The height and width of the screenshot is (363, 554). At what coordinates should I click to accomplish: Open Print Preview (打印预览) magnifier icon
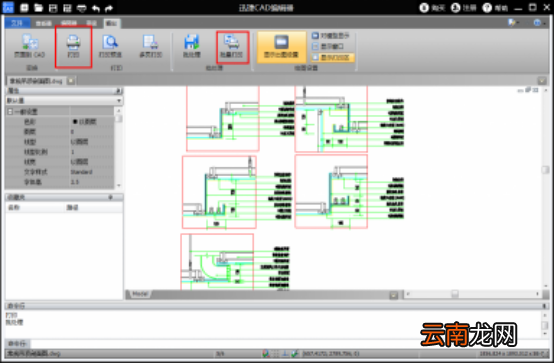click(110, 42)
